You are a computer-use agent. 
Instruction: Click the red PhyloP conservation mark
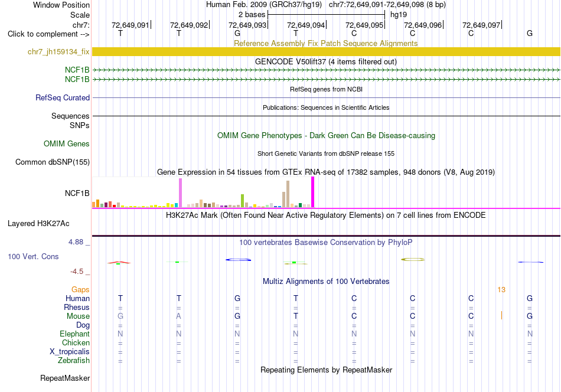(x=119, y=263)
